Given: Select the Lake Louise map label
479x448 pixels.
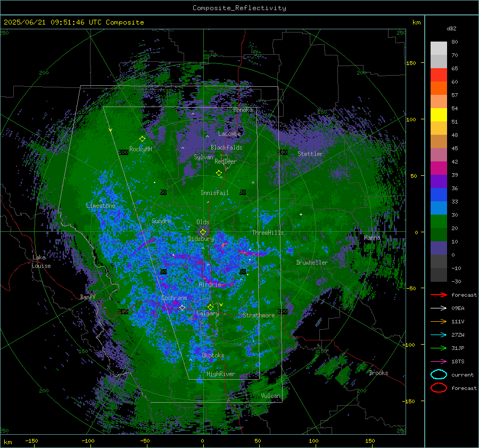Looking at the screenshot, I should pos(42,262).
